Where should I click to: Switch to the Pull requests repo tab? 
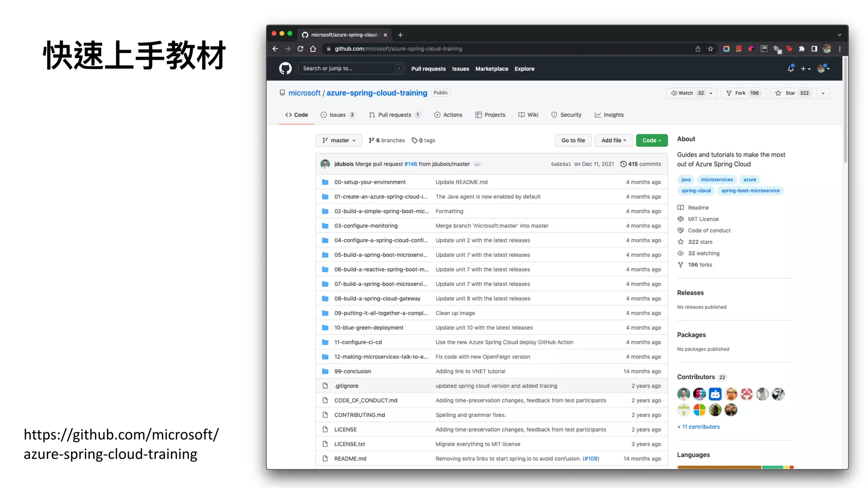click(x=395, y=115)
